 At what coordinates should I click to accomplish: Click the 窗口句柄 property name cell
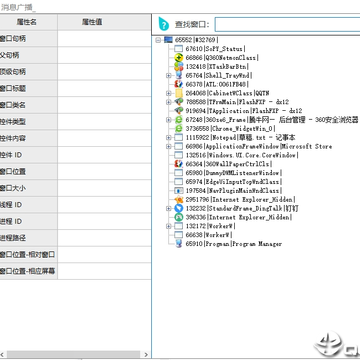(29, 39)
